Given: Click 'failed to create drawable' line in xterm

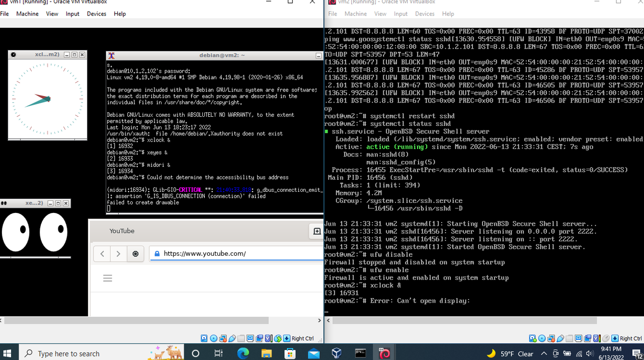Looking at the screenshot, I should click(x=143, y=202).
